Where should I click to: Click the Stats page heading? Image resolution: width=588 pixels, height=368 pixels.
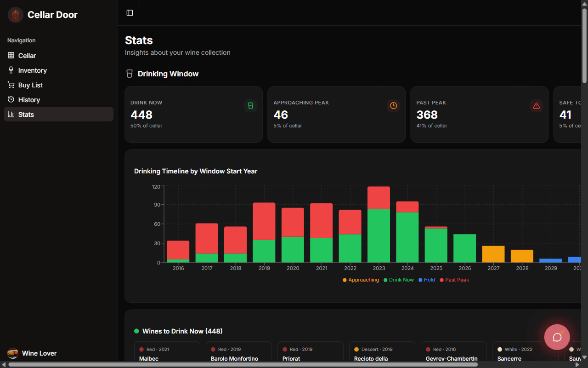(139, 40)
